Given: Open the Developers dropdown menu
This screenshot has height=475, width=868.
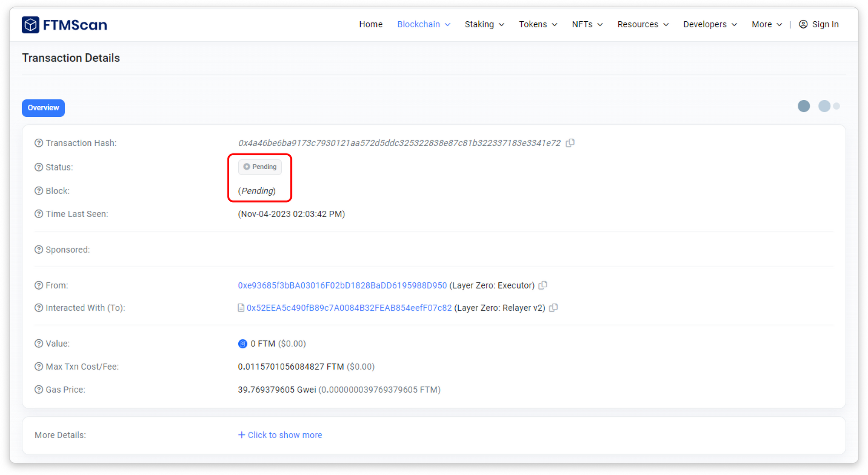Looking at the screenshot, I should (x=710, y=24).
